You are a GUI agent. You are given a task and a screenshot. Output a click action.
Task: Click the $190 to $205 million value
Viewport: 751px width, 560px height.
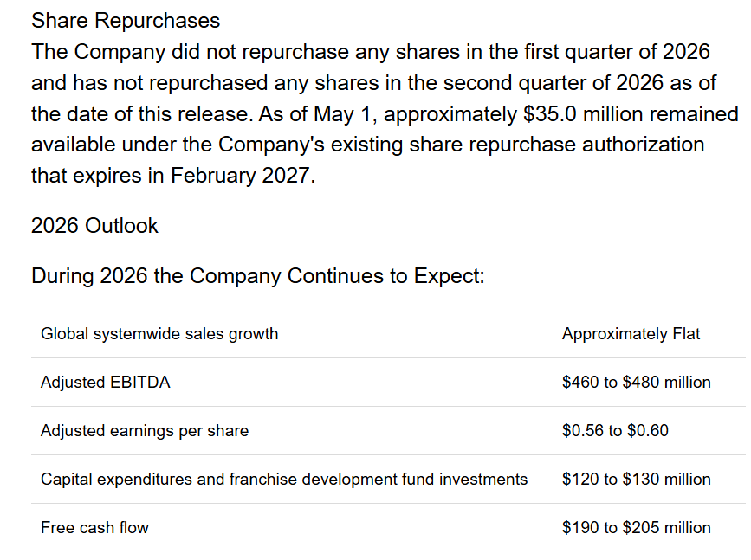pyautogui.click(x=637, y=527)
